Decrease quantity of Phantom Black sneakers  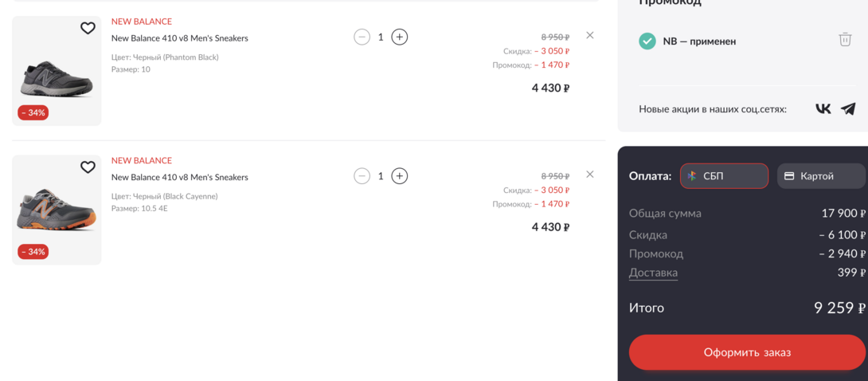point(362,37)
